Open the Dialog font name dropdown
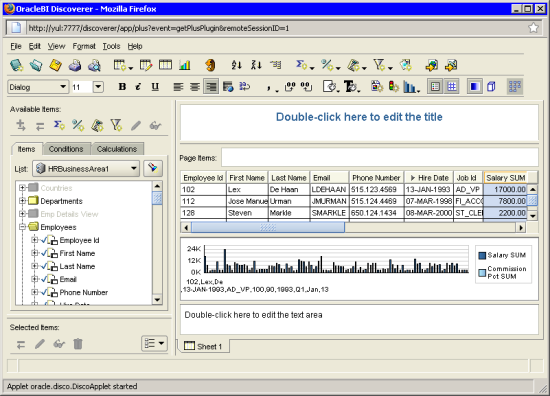550x396 pixels. pos(63,87)
